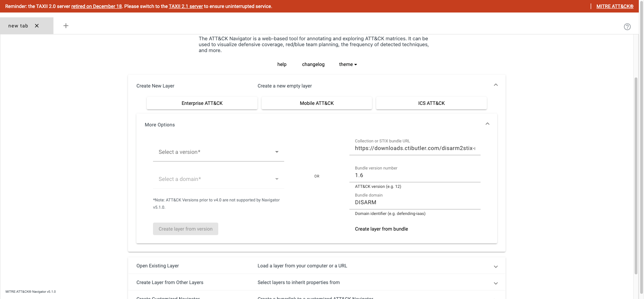
Task: Expand Create Layer from Other Layers
Action: 495,283
